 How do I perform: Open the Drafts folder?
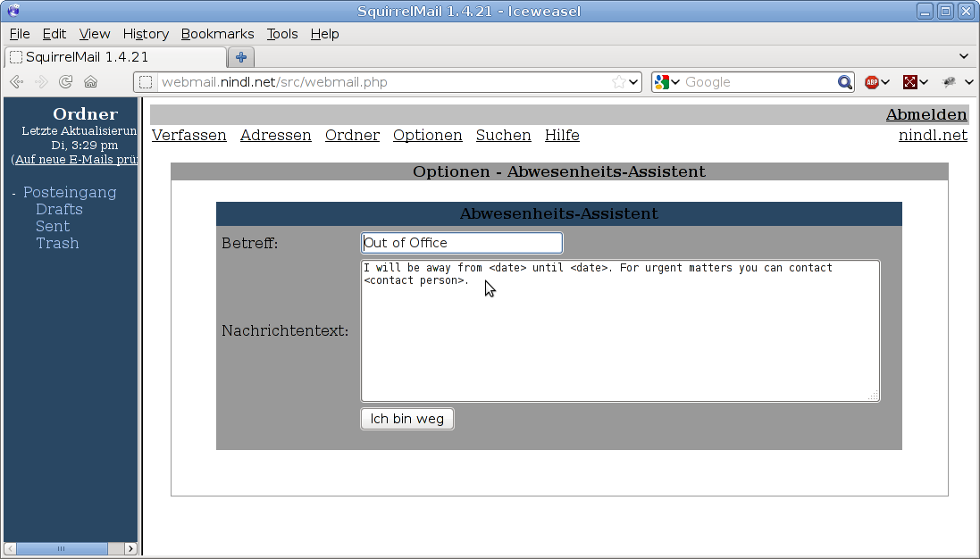tap(59, 209)
